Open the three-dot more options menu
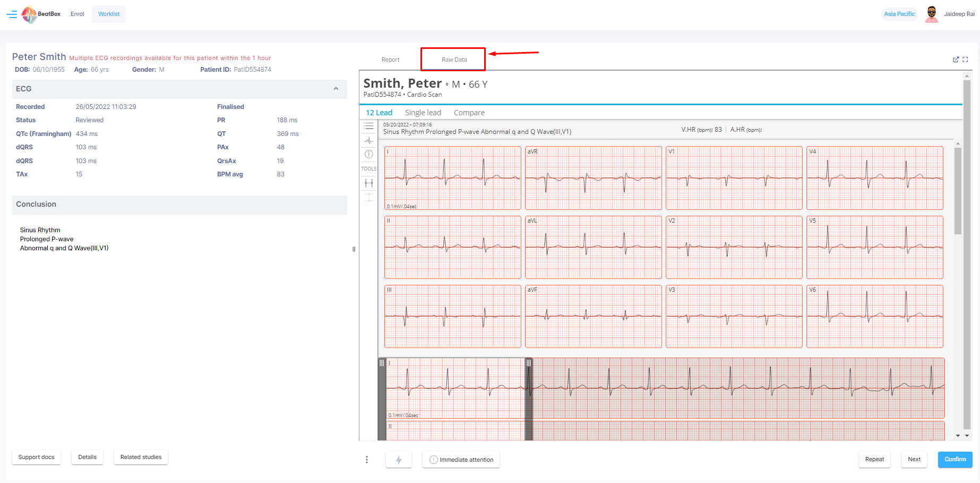The height and width of the screenshot is (483, 980). click(366, 460)
